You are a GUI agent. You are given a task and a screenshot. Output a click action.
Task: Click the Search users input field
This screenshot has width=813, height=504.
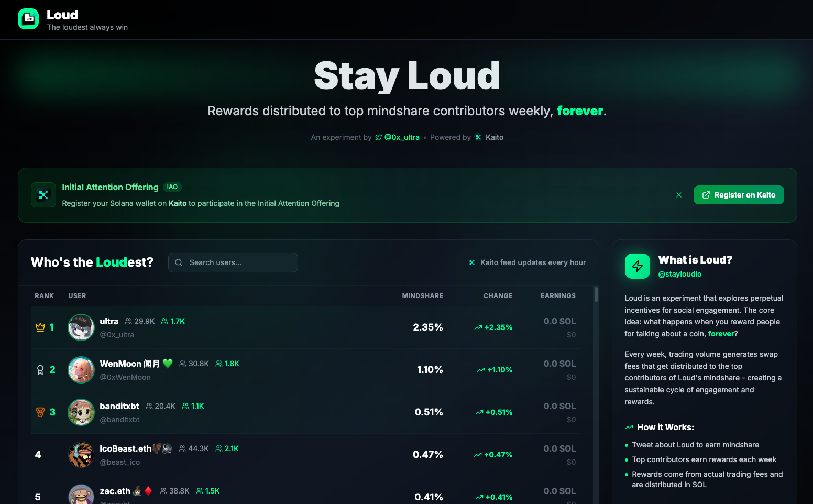(233, 262)
